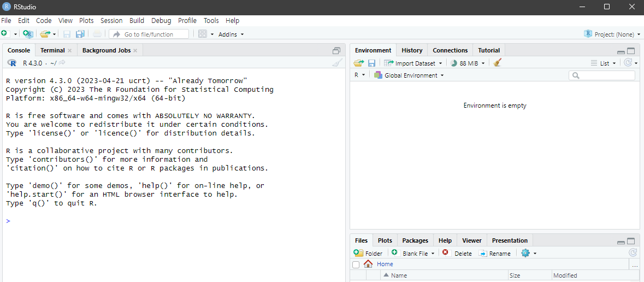Close the Background Jobs tab
Viewport: 644px width, 282px height.
pos(135,51)
